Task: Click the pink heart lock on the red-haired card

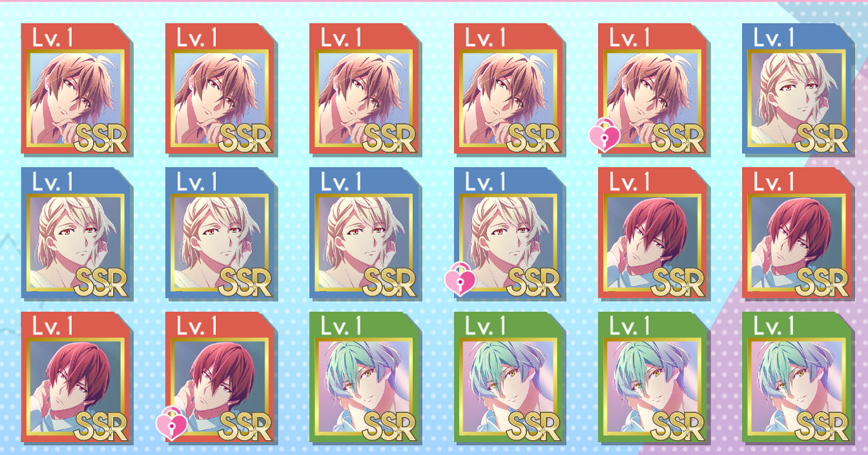Action: point(172,425)
